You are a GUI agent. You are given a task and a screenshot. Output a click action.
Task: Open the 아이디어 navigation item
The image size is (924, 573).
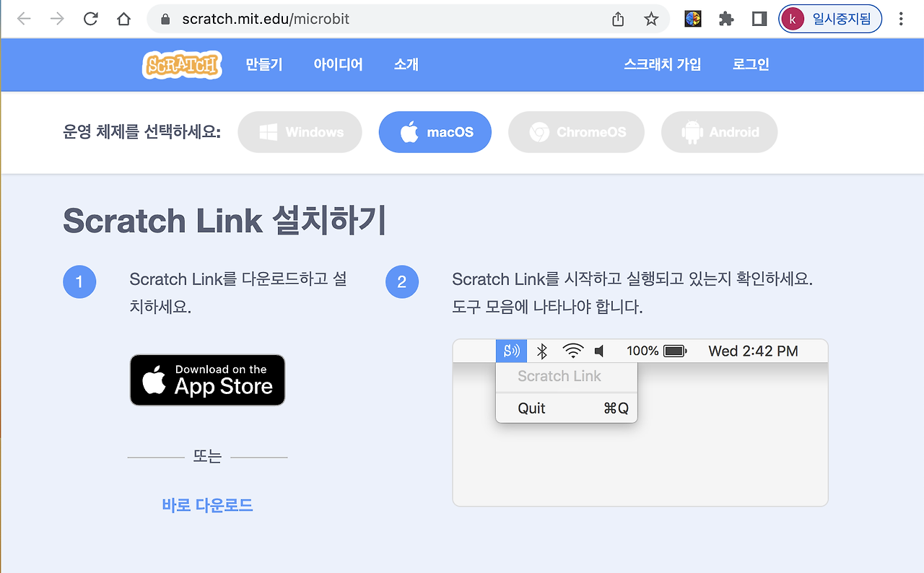click(338, 64)
